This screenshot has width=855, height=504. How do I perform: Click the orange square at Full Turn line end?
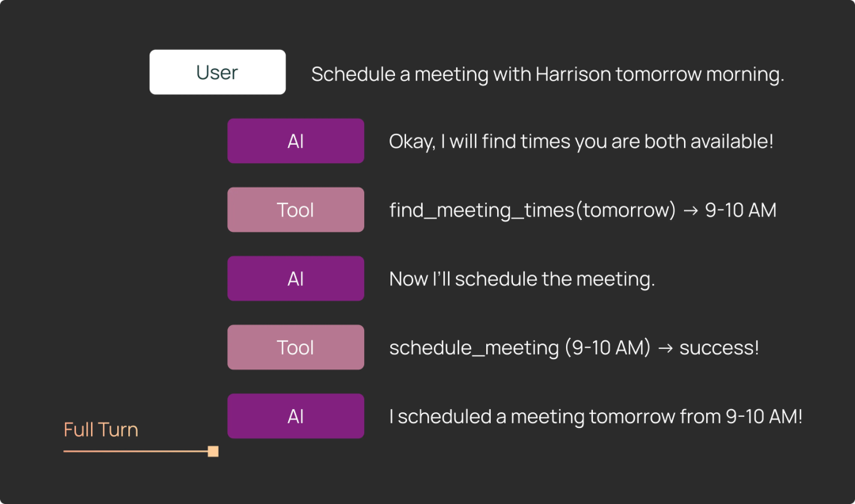pos(213,451)
